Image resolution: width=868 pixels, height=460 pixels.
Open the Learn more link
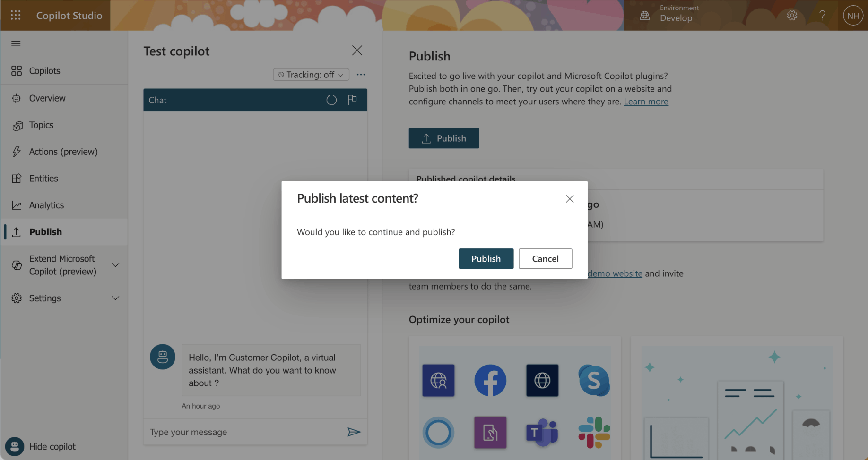click(x=646, y=101)
